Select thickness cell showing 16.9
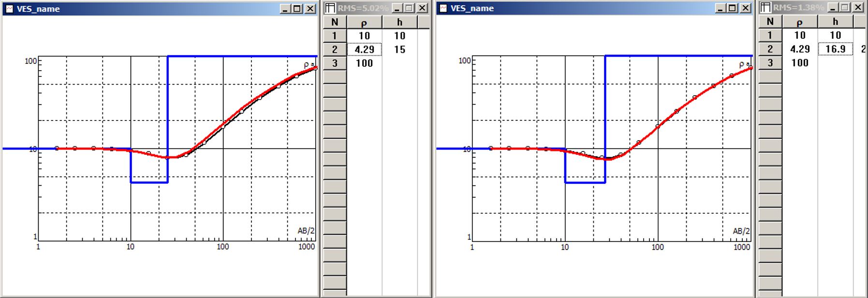Image resolution: width=868 pixels, height=298 pixels. pos(836,49)
